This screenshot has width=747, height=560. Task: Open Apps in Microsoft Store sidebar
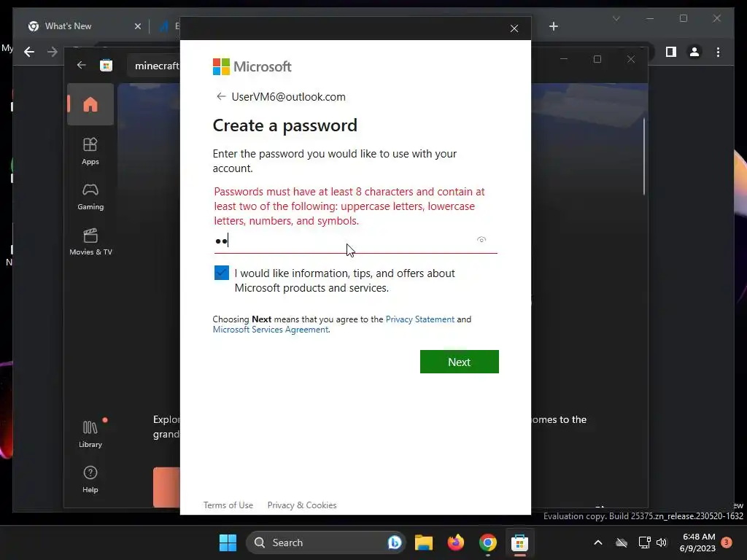[90, 152]
